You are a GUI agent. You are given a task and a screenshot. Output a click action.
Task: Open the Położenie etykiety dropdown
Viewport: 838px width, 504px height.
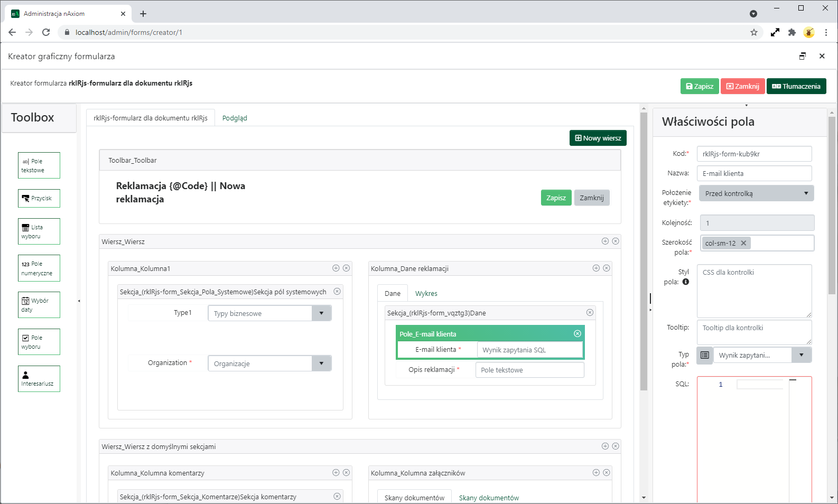[756, 193]
